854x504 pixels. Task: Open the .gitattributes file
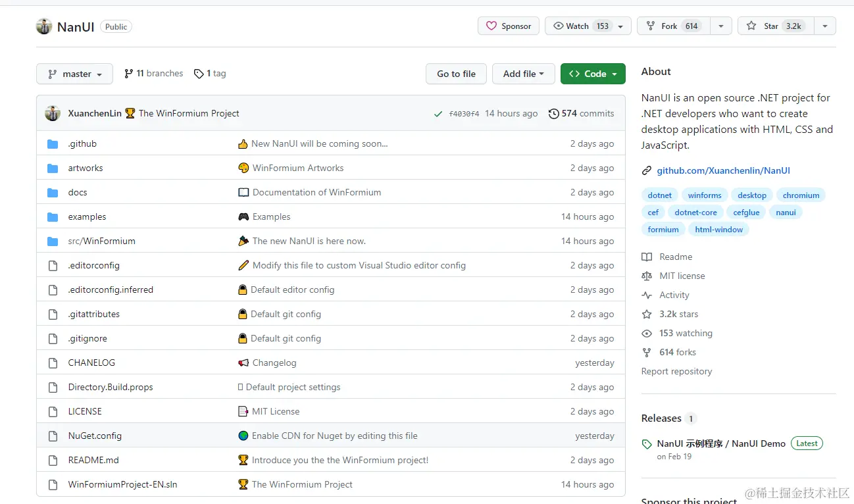94,314
